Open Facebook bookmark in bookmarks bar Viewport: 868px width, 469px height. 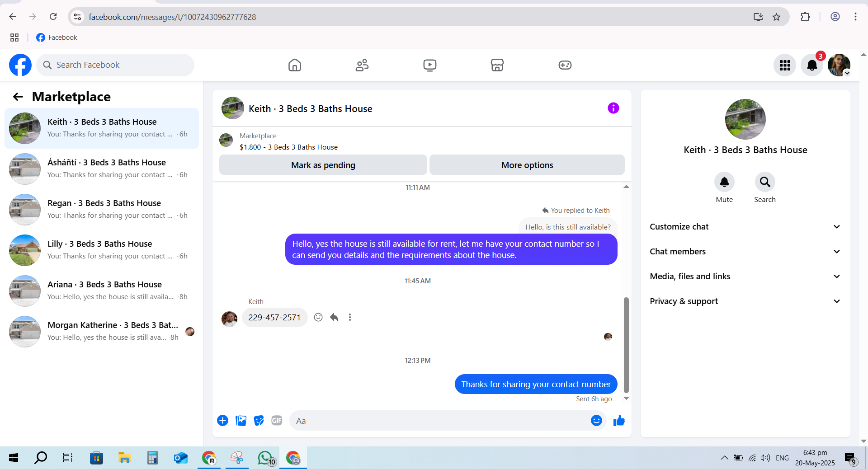pos(57,38)
